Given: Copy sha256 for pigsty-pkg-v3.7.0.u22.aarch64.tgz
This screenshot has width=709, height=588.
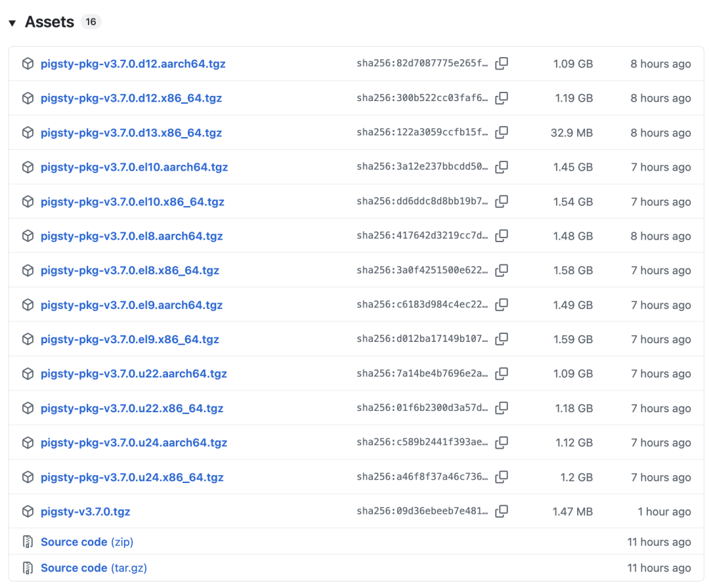Looking at the screenshot, I should [502, 374].
